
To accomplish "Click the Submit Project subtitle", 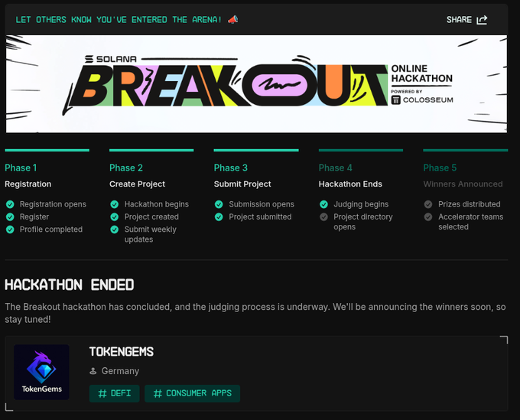I will click(242, 184).
